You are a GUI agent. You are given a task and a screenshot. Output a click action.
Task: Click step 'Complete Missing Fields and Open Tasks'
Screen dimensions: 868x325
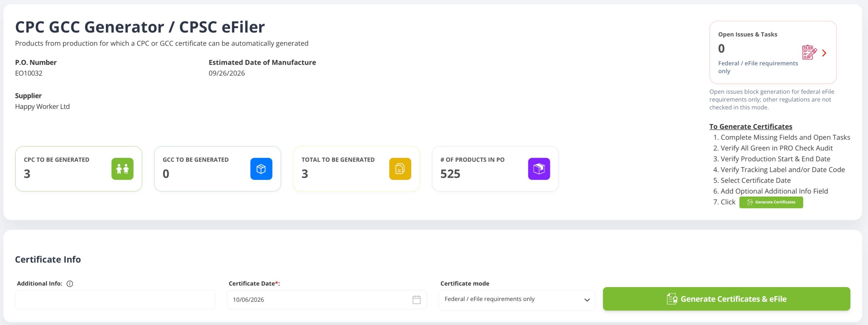785,137
